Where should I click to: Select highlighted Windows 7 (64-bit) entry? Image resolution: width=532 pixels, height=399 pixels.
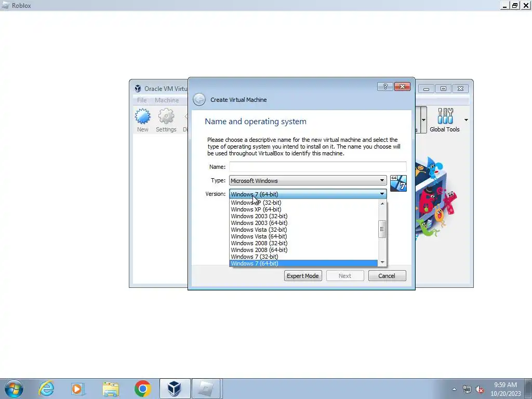[303, 263]
